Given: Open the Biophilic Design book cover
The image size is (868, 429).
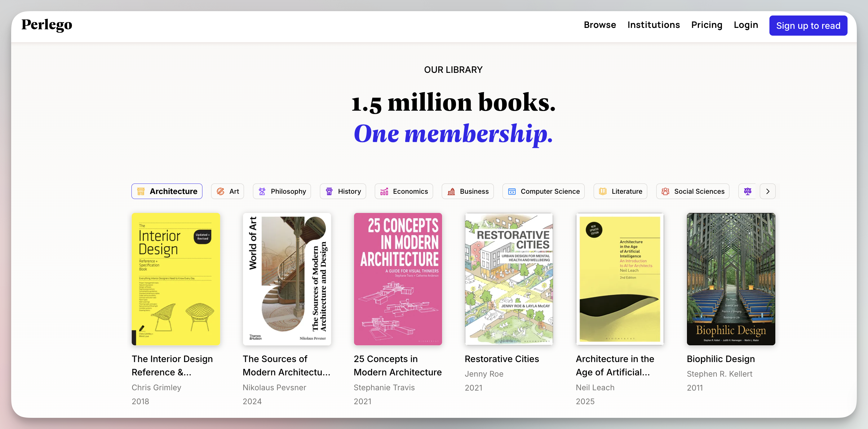Looking at the screenshot, I should point(731,279).
